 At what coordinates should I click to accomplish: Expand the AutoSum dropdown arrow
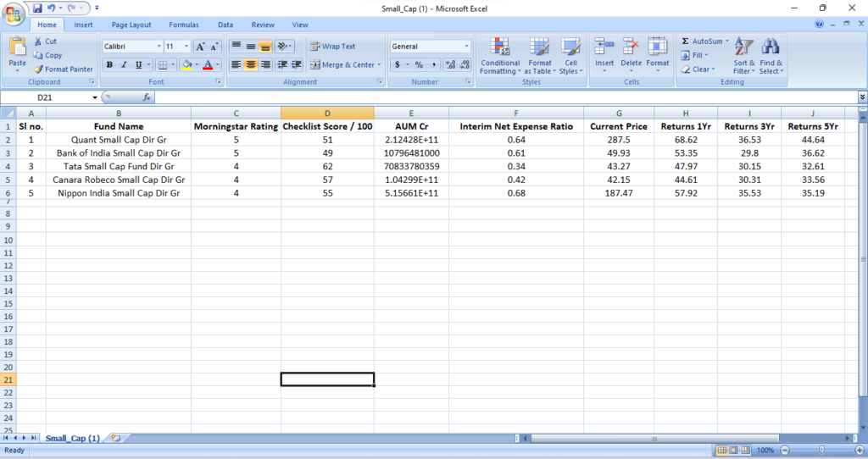click(x=727, y=41)
